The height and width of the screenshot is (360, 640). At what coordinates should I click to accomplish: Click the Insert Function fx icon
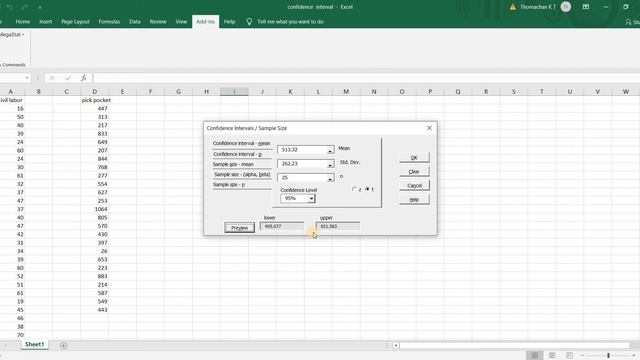click(83, 78)
